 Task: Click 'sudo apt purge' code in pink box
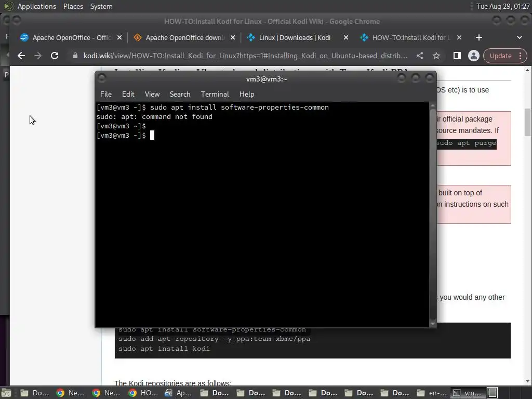pos(466,143)
